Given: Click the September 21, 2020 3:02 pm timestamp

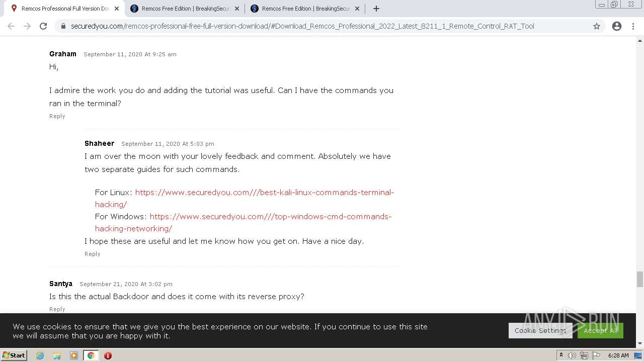Looking at the screenshot, I should 126,284.
